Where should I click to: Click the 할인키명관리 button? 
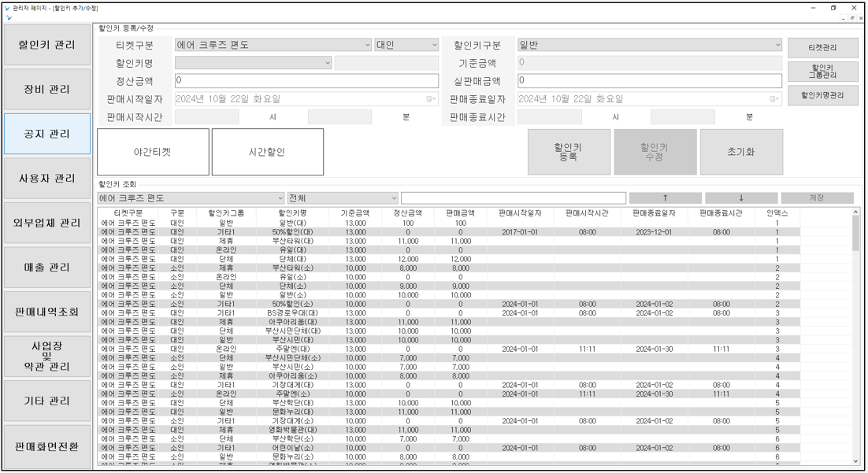coord(822,95)
